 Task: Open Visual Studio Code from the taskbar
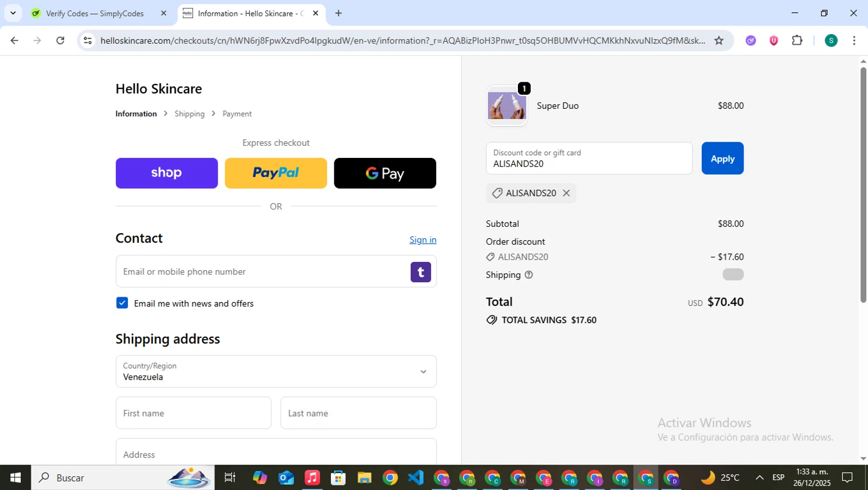pyautogui.click(x=415, y=478)
